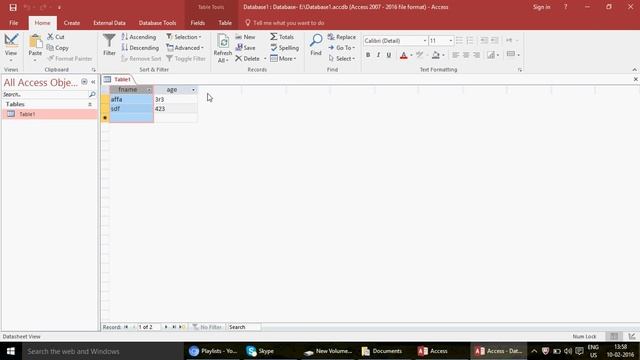Screen dimensions: 640x360
Task: Open the age column dropdown arrow
Action: [193, 90]
